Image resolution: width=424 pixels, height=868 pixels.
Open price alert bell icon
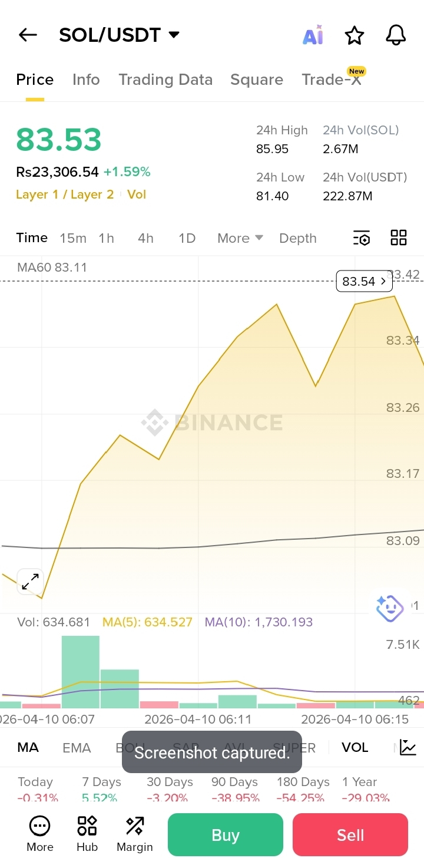pyautogui.click(x=396, y=35)
